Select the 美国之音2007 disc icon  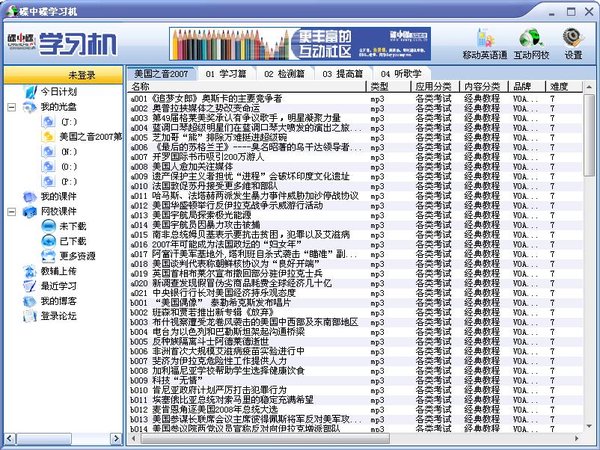(x=48, y=137)
